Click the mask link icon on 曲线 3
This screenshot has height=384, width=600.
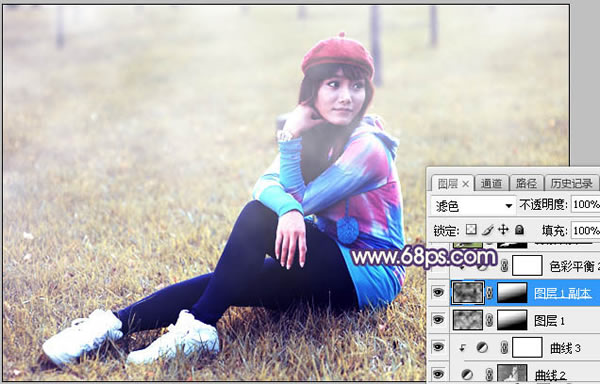[x=505, y=347]
